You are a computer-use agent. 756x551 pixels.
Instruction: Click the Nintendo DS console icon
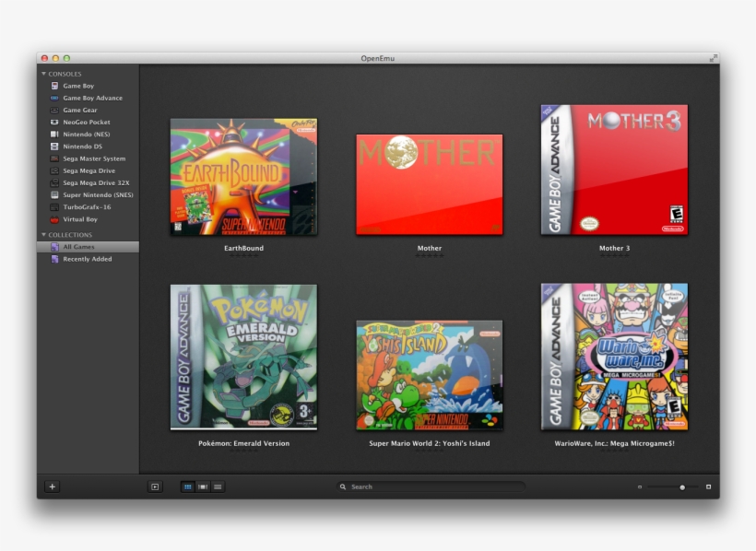(54, 147)
